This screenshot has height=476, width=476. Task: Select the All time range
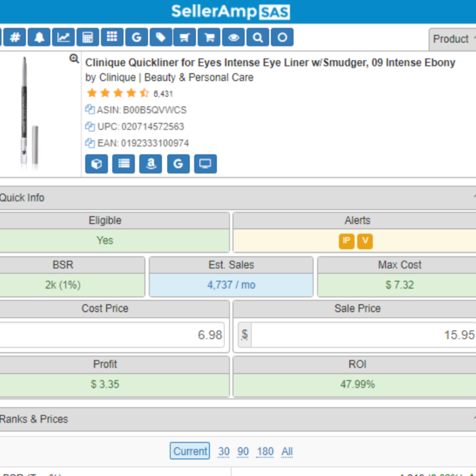(287, 452)
